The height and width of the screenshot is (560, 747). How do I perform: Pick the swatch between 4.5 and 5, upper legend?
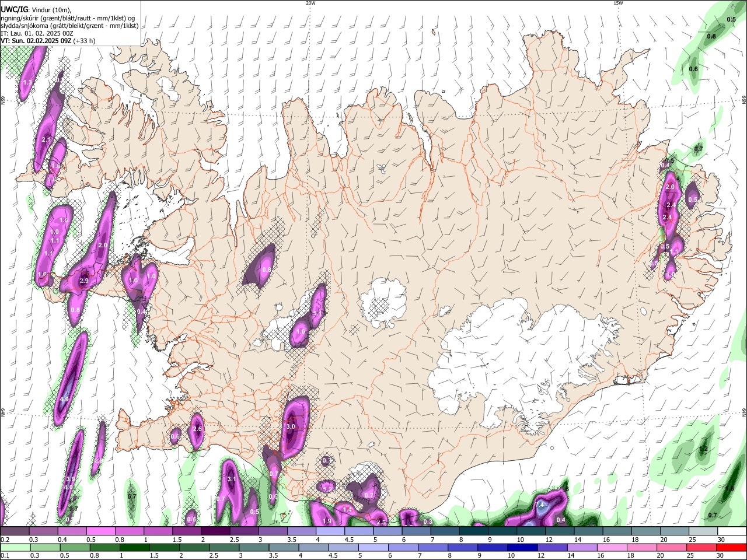pos(359,531)
